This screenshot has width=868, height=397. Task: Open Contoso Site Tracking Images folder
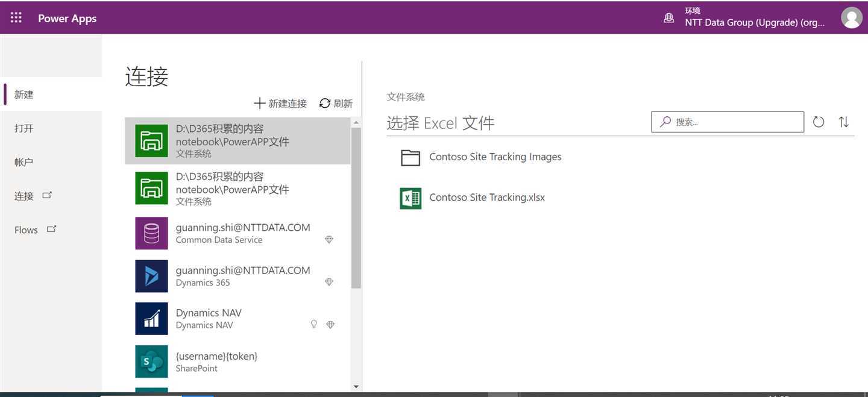[x=495, y=157]
